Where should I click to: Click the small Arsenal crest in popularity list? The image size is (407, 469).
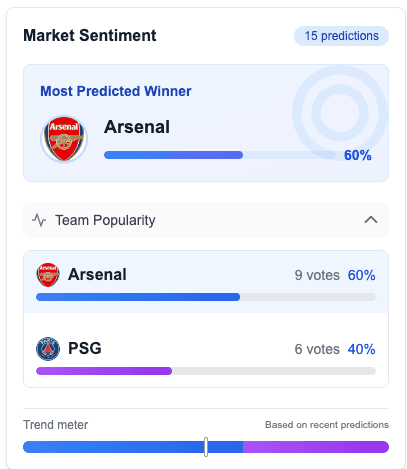click(48, 275)
